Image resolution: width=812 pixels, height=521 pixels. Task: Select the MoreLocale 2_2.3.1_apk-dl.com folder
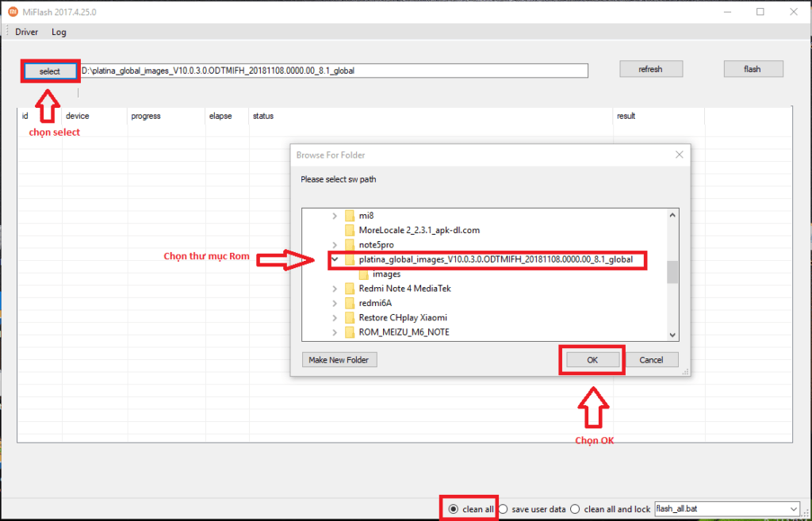419,230
